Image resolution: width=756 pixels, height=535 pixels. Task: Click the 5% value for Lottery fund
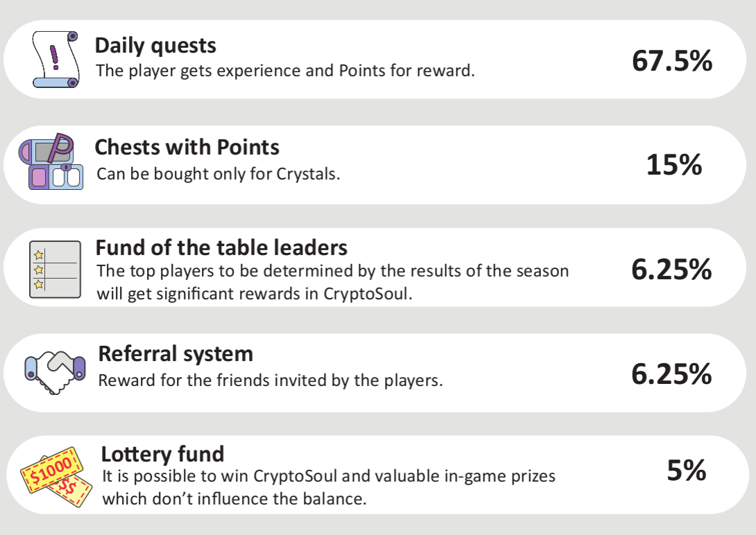pyautogui.click(x=687, y=471)
